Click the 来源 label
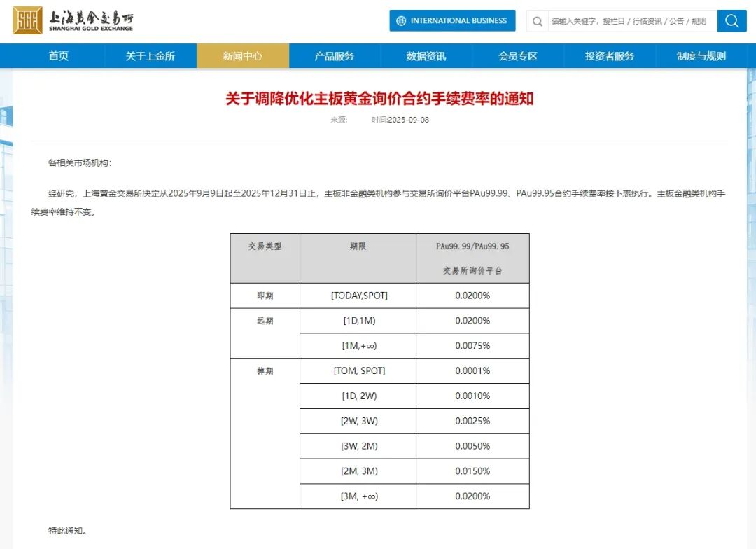This screenshot has width=756, height=549. [x=339, y=120]
